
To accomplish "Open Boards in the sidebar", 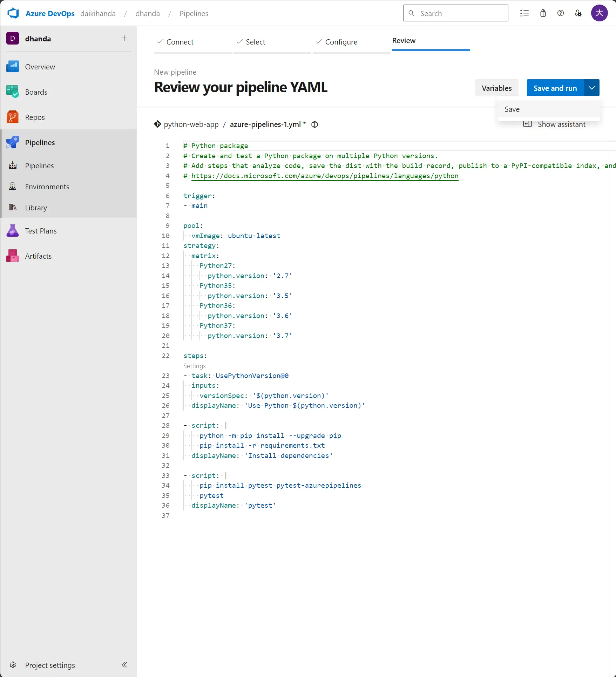I will [69, 92].
